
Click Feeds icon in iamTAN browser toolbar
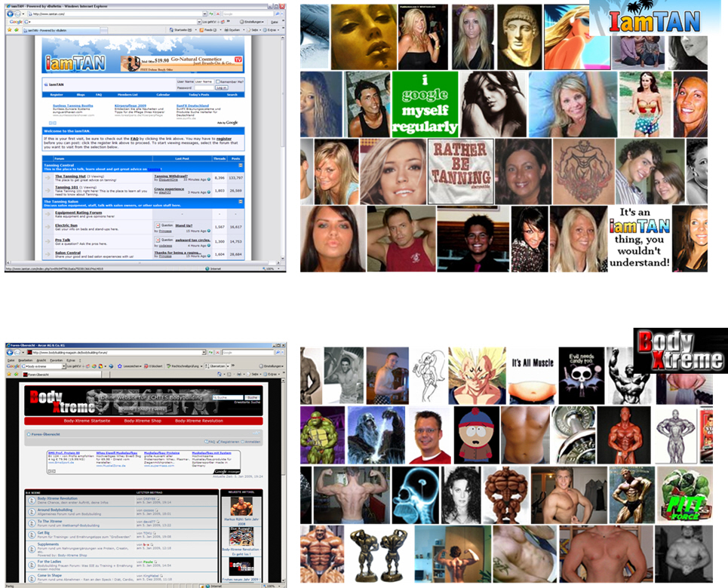201,29
